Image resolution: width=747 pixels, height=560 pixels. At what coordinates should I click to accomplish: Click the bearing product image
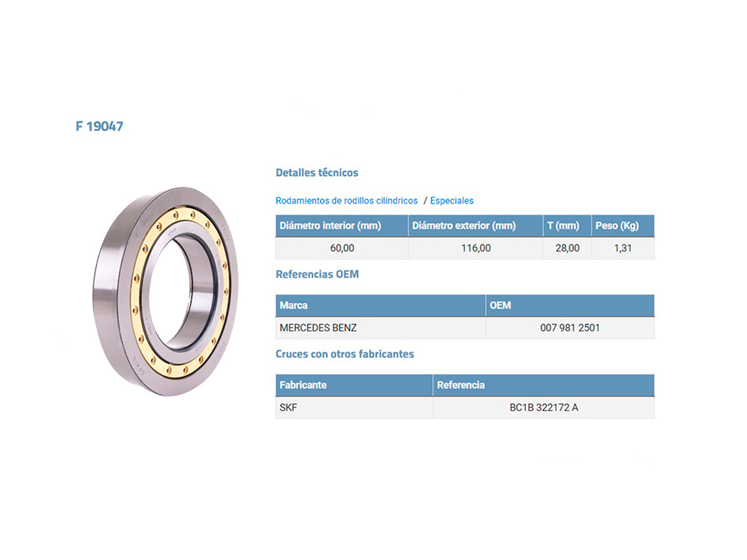click(166, 292)
